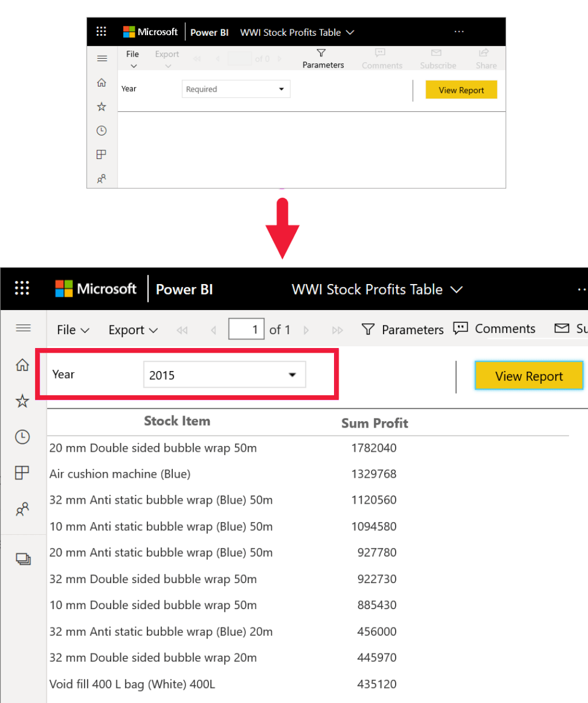The image size is (588, 703).
Task: Click View Report button beside the Required Year parameter
Action: pos(461,90)
